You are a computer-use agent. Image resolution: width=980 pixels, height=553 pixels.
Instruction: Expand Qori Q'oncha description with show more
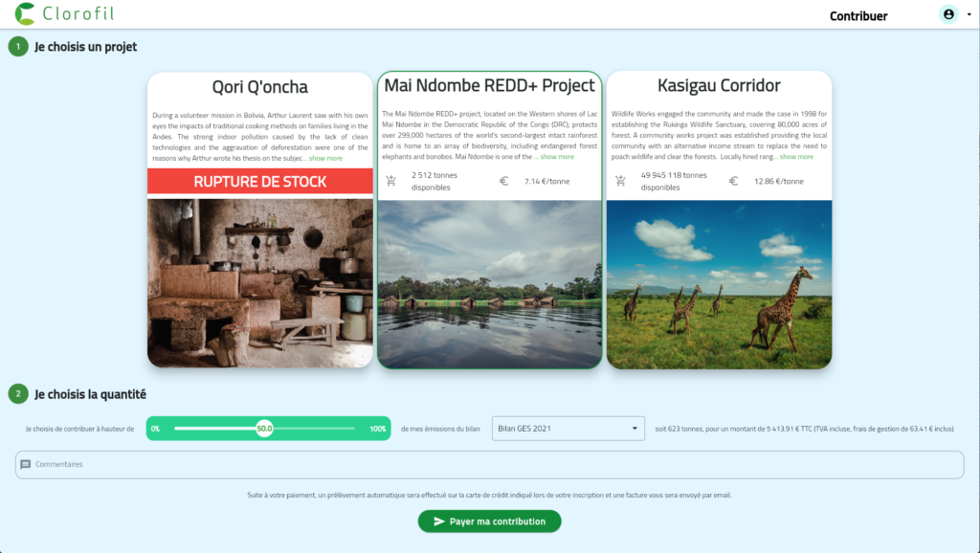pyautogui.click(x=325, y=158)
